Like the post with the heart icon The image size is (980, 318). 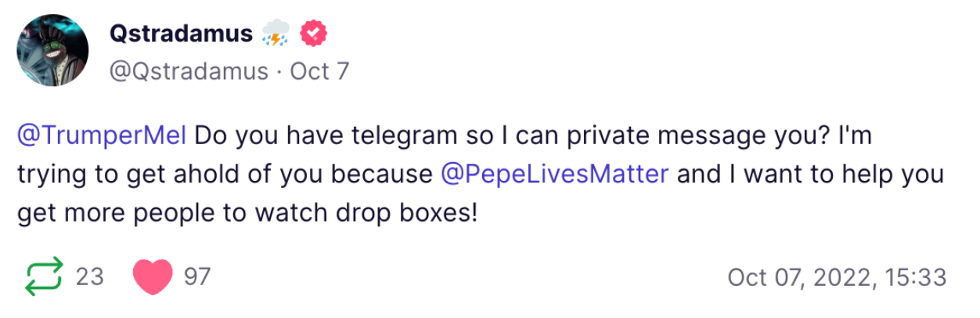(152, 277)
